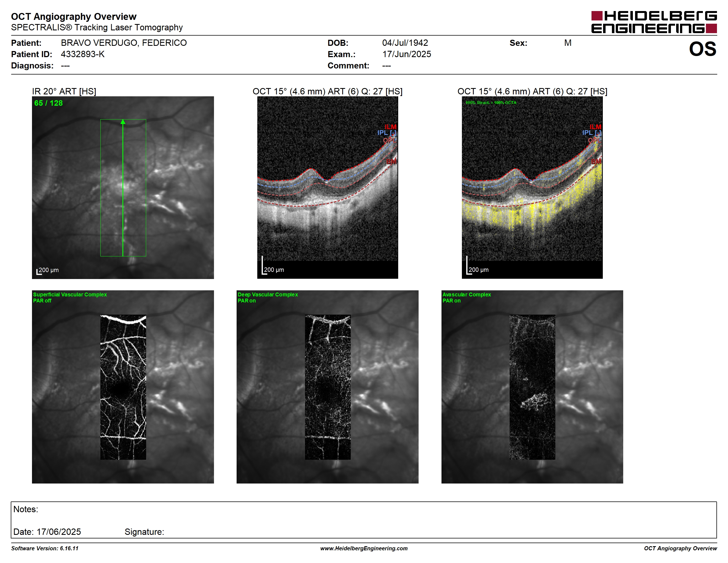Click the red 'ILM' label on middle B-scan
The width and height of the screenshot is (728, 563).
coord(390,127)
